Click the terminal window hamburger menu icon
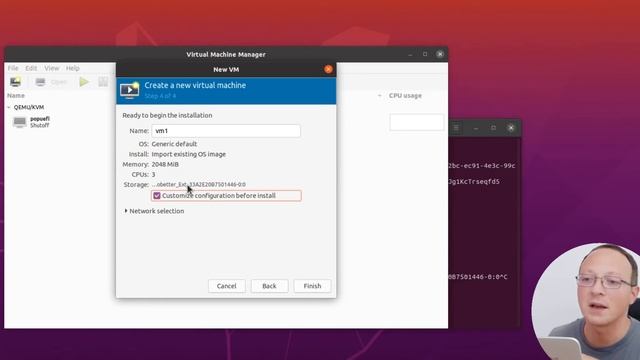Image resolution: width=640 pixels, height=360 pixels. [x=456, y=128]
